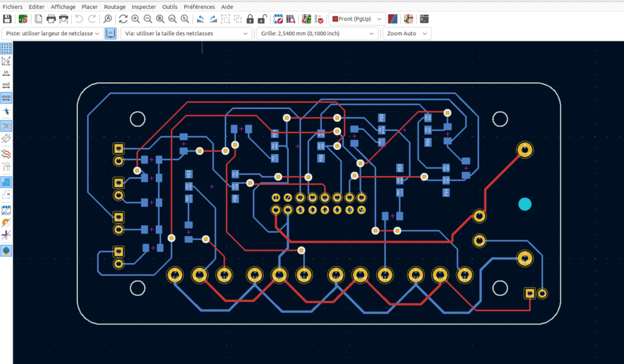Click the locked padlock icon
624x364 pixels.
pyautogui.click(x=250, y=19)
